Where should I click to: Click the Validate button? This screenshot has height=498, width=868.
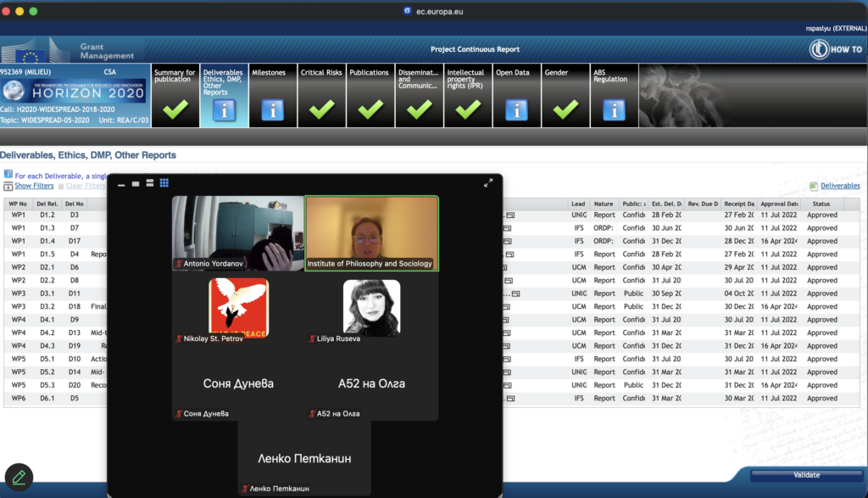pyautogui.click(x=806, y=475)
